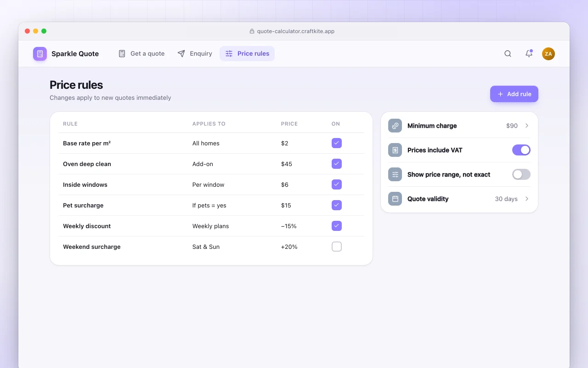The width and height of the screenshot is (588, 368).
Task: Go to the Get a quote tab
Action: [x=141, y=53]
